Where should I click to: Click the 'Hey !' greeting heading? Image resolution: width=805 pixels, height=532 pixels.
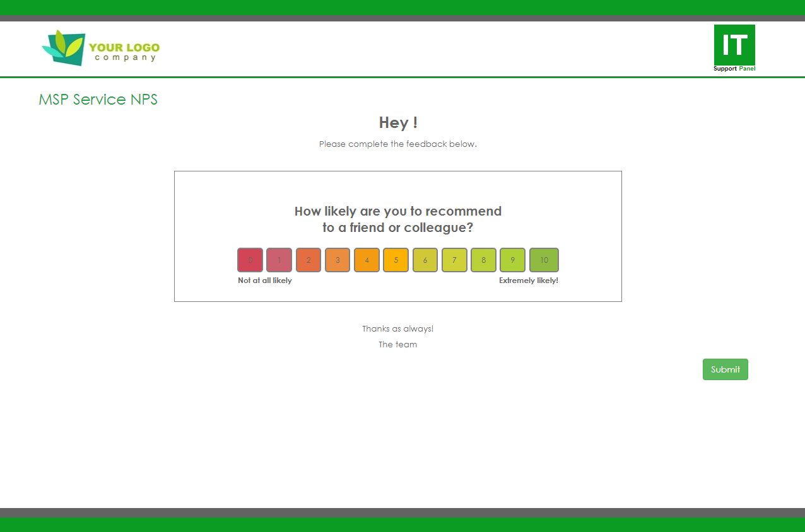point(398,122)
